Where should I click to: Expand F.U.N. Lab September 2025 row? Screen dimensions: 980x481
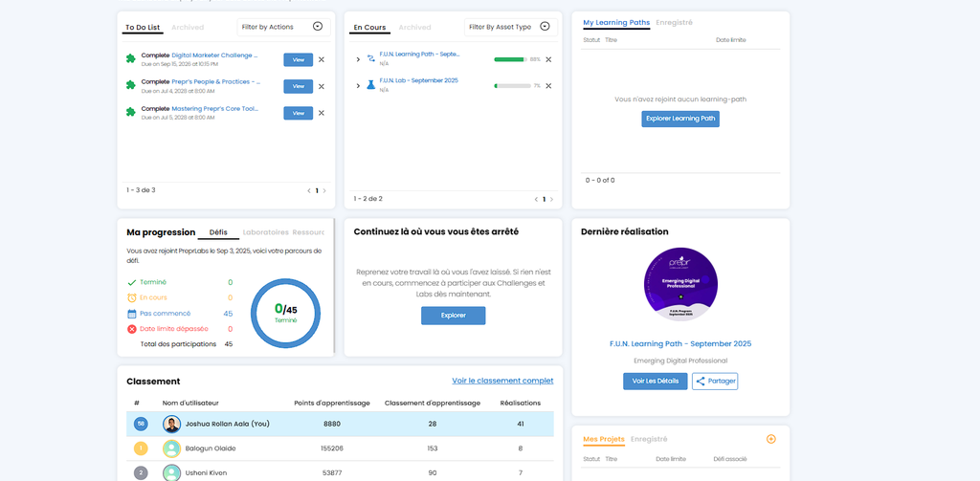point(358,85)
